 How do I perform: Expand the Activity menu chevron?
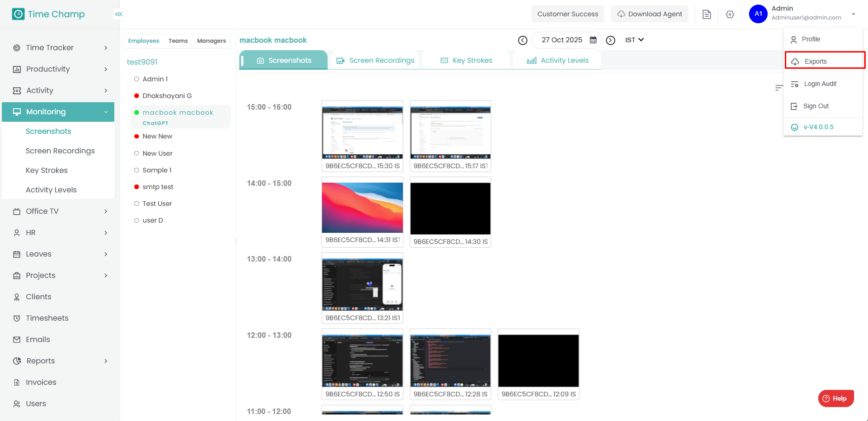106,91
